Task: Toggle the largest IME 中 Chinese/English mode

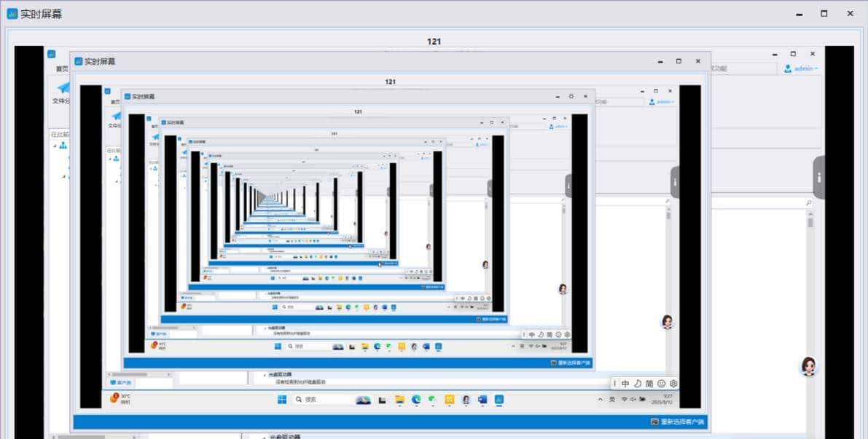Action: click(x=625, y=384)
